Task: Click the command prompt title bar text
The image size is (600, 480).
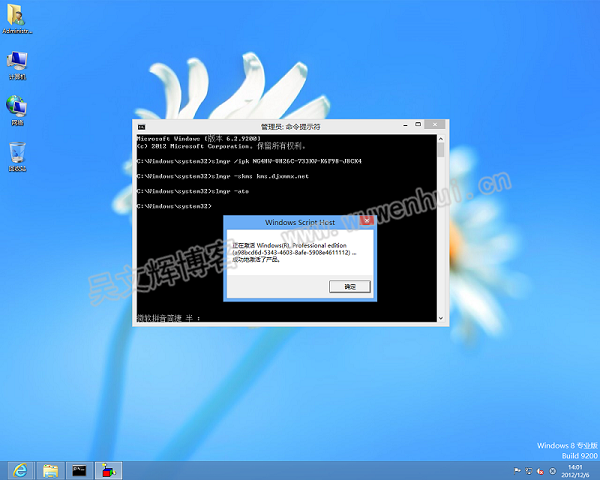Action: (x=290, y=127)
